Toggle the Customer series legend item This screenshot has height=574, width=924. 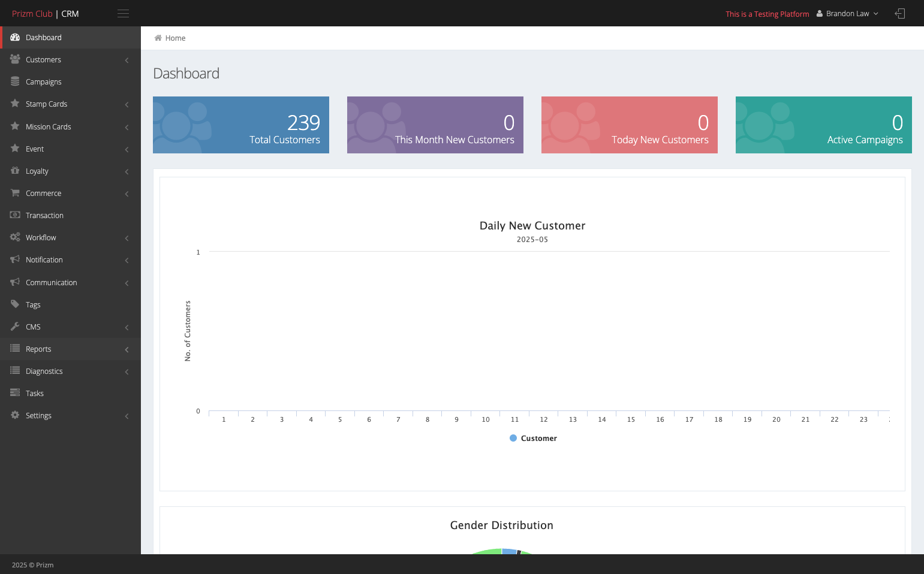tap(533, 438)
